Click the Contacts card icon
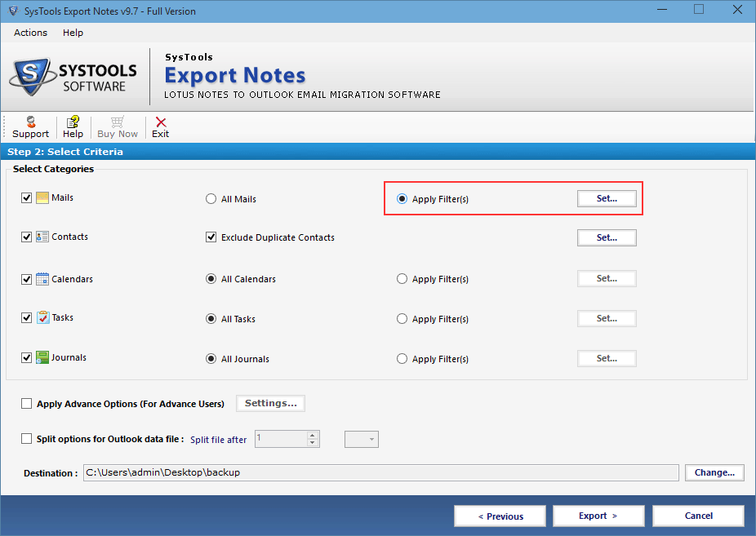This screenshot has height=536, width=756. click(42, 237)
